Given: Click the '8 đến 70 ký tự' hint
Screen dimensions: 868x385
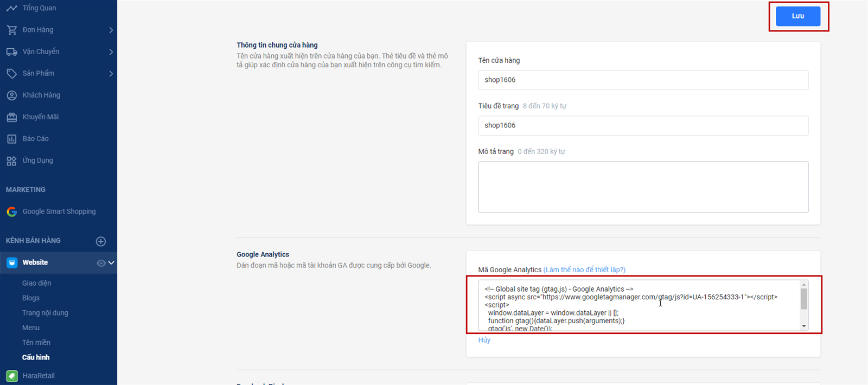Looking at the screenshot, I should click(545, 106).
